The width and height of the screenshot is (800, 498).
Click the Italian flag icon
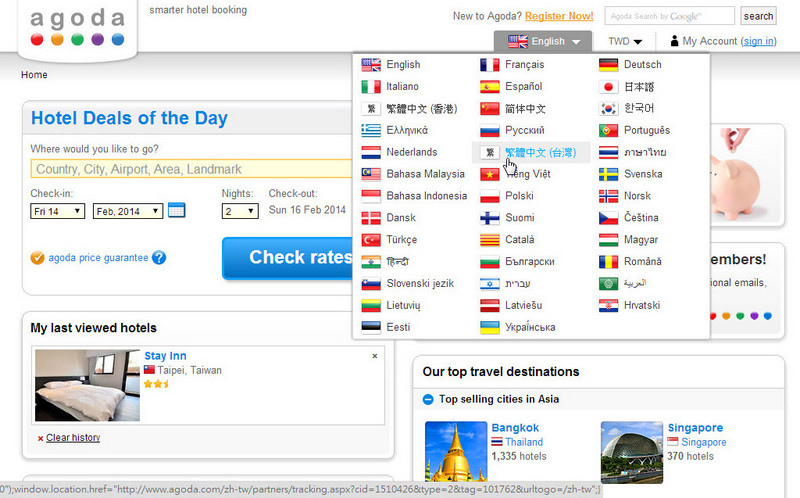[371, 87]
